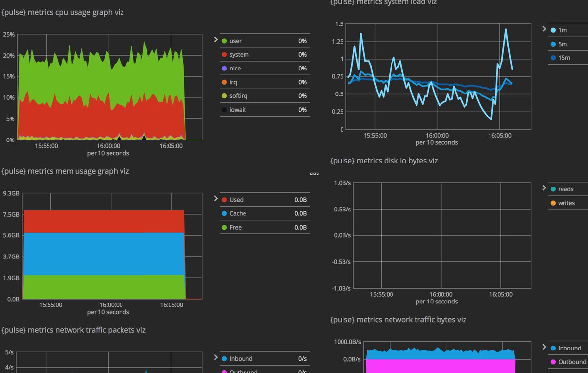
Task: Click the network traffic packets viz title
Action: (x=73, y=330)
